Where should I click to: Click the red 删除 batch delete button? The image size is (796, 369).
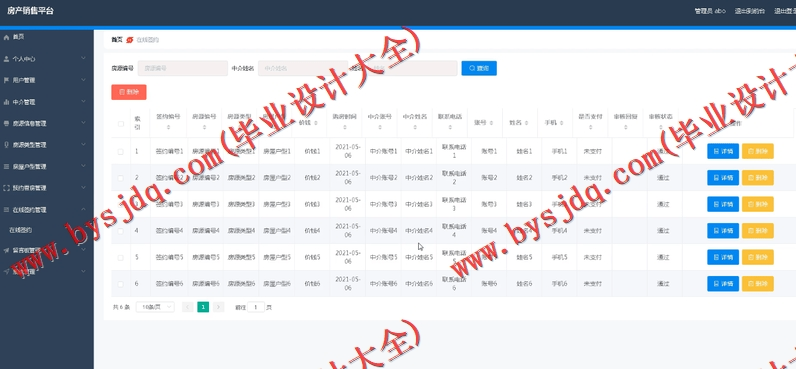pyautogui.click(x=129, y=92)
